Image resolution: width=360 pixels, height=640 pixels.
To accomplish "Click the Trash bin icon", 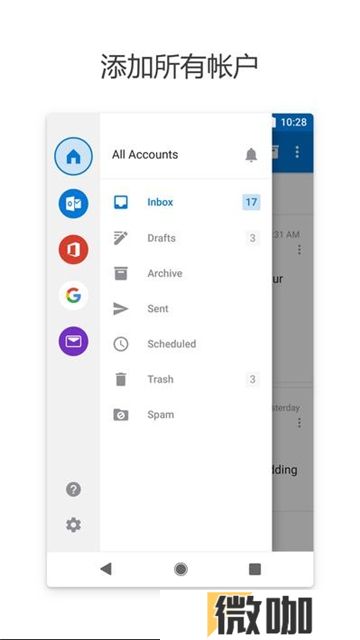I will [x=120, y=379].
